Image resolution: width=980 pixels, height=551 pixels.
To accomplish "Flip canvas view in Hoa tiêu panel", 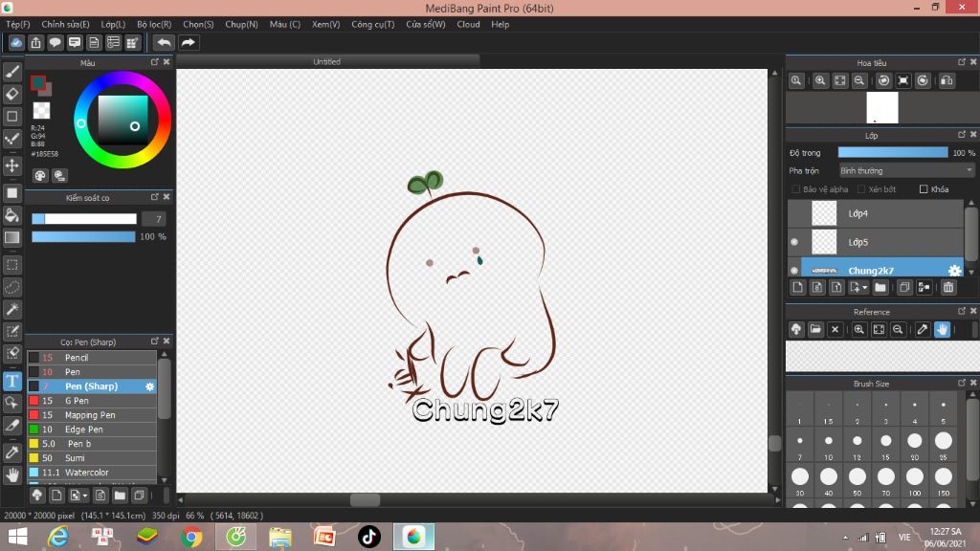I will coord(947,80).
